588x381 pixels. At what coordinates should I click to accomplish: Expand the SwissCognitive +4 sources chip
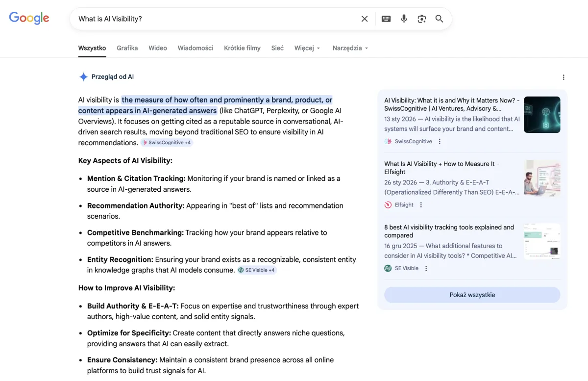[167, 142]
